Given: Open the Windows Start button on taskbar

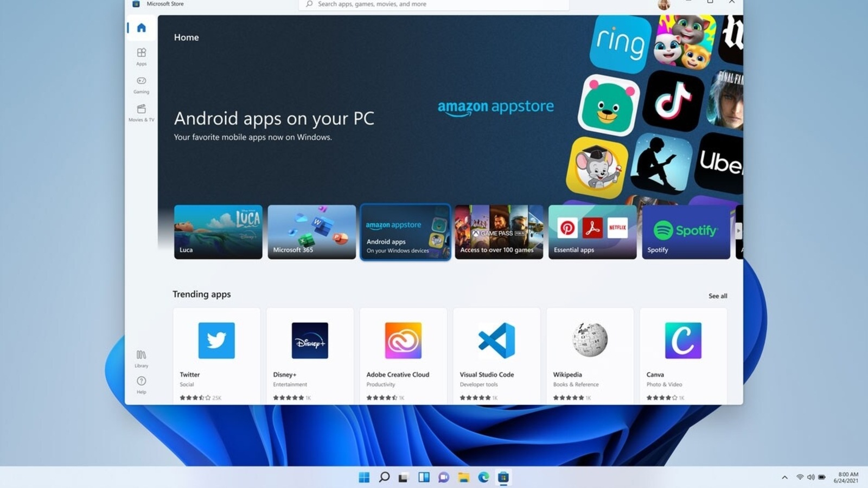Looking at the screenshot, I should (364, 477).
